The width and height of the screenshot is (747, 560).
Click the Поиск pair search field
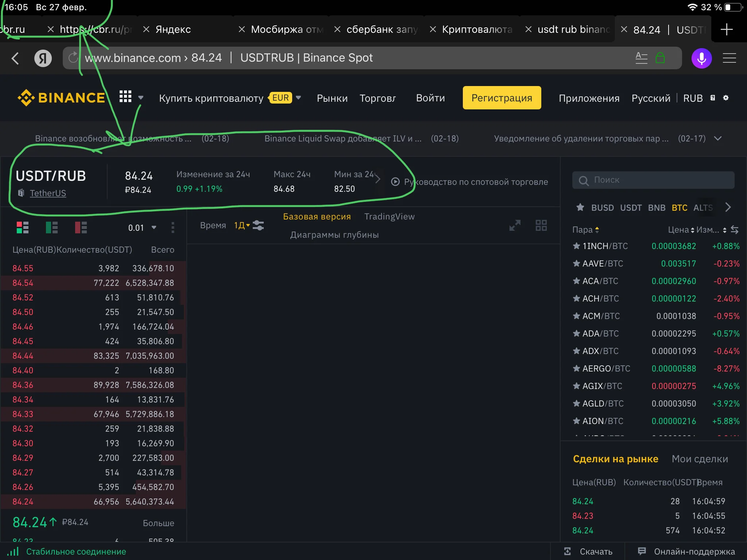pyautogui.click(x=653, y=180)
